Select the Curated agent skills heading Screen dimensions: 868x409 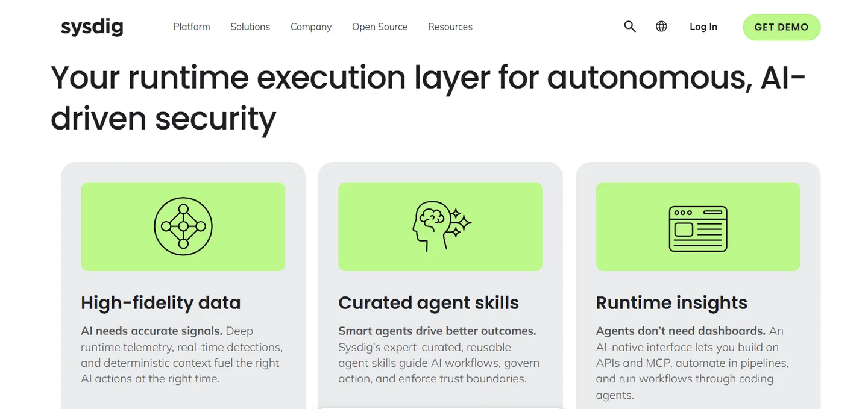pos(429,302)
